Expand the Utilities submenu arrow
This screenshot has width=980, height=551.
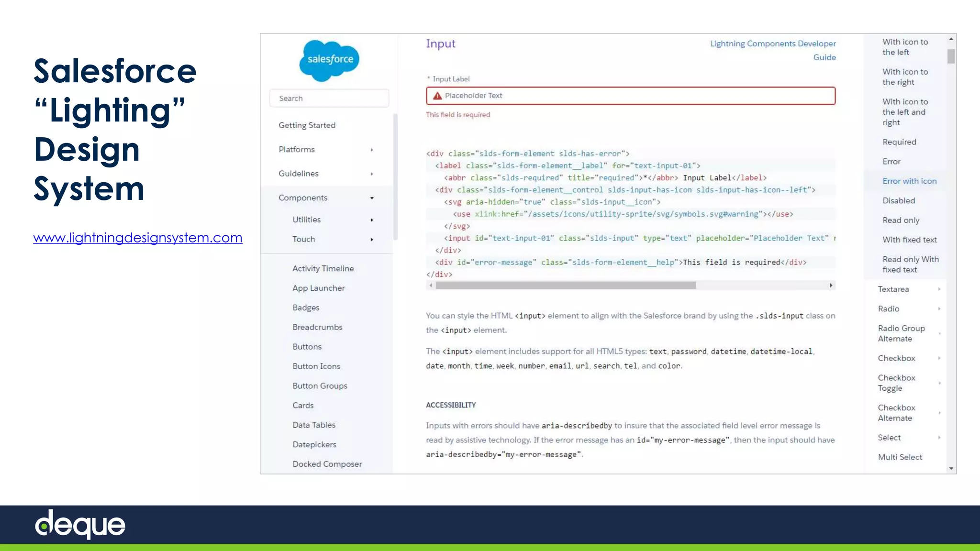[x=372, y=220]
